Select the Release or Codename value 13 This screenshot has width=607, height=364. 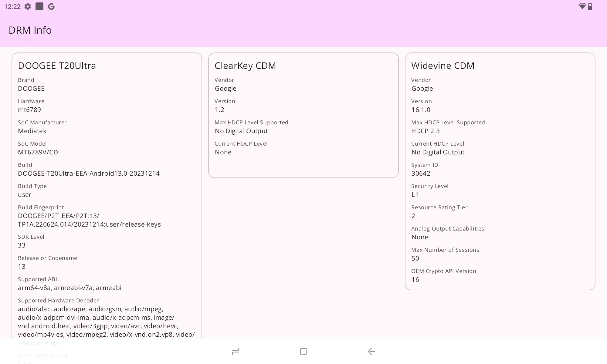pos(22,267)
